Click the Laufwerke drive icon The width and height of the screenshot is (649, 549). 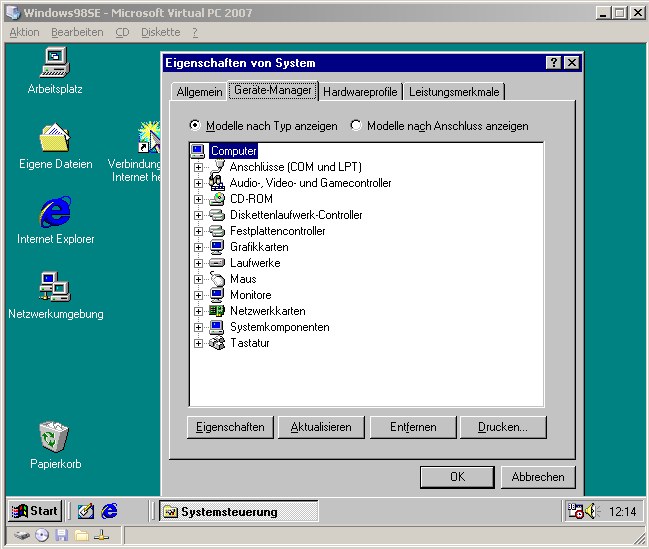217,263
